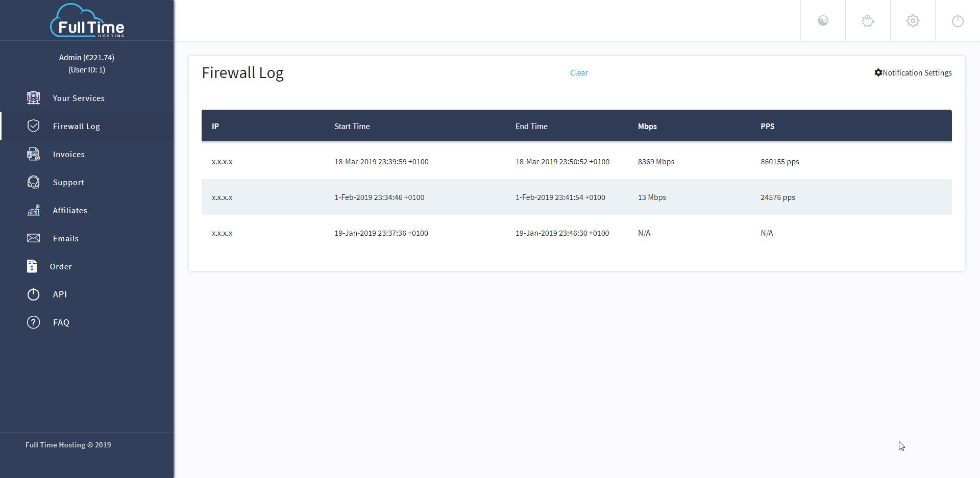The image size is (980, 478).
Task: Select the Firewall Log shield icon
Action: click(x=33, y=126)
